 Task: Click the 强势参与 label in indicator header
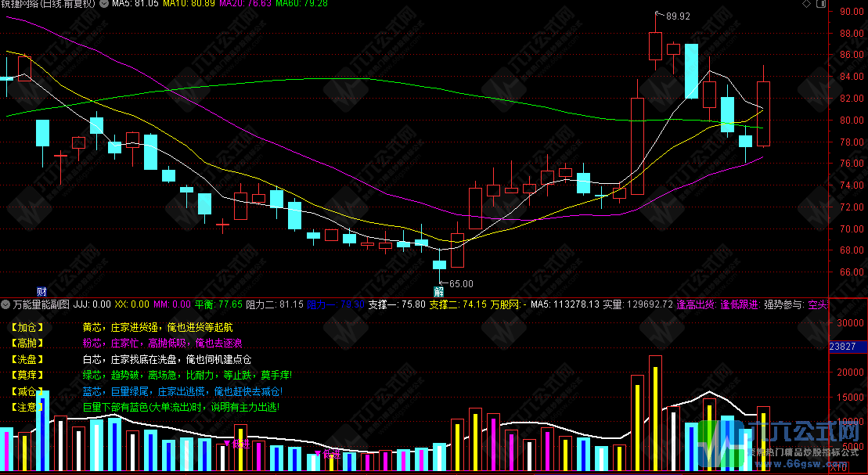point(784,304)
